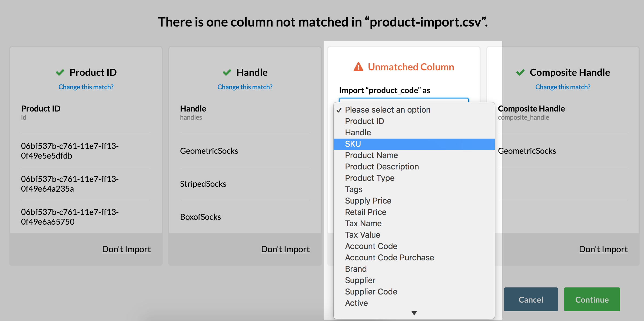The width and height of the screenshot is (644, 321).
Task: Pick Supplier Code in the list
Action: coord(371,292)
